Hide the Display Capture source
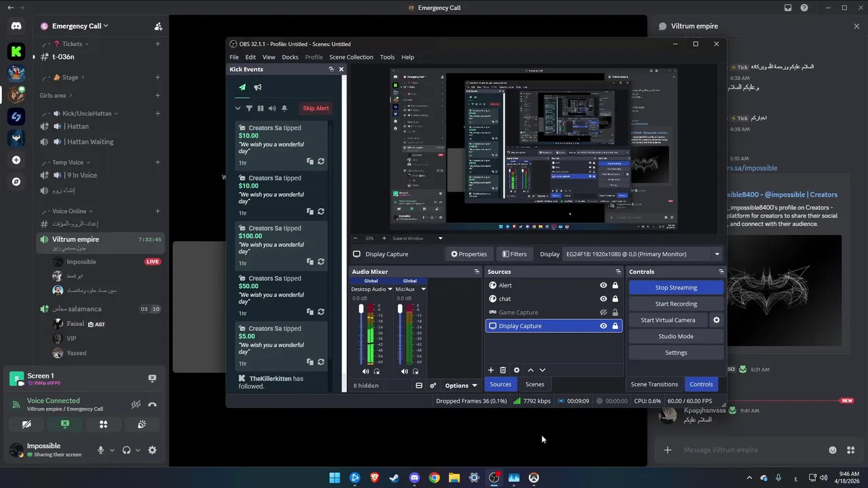The height and width of the screenshot is (488, 868). point(604,326)
